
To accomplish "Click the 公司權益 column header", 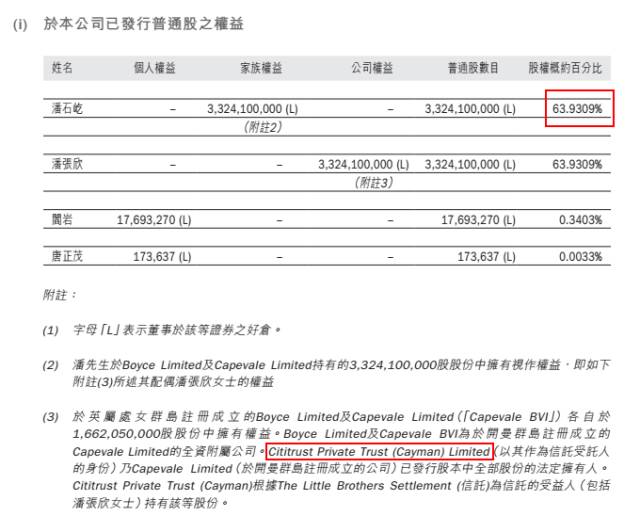I will [x=371, y=67].
